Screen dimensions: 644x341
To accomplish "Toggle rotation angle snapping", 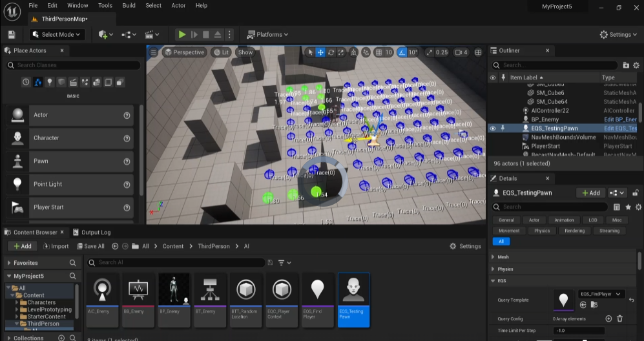I will coord(402,52).
